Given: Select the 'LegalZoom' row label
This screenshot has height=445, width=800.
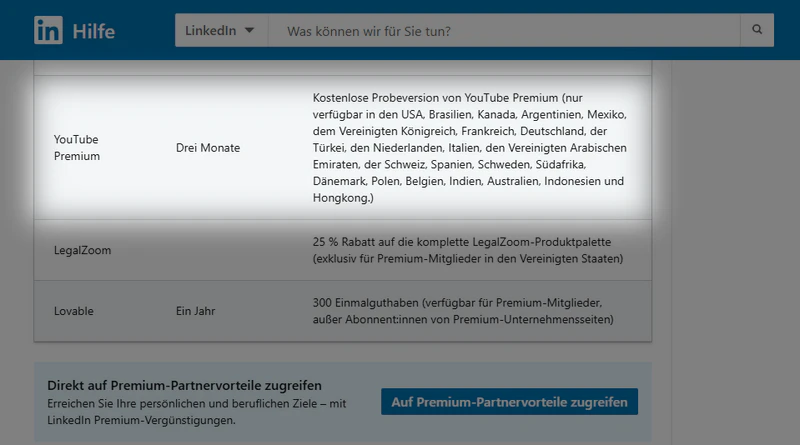Looking at the screenshot, I should 82,250.
